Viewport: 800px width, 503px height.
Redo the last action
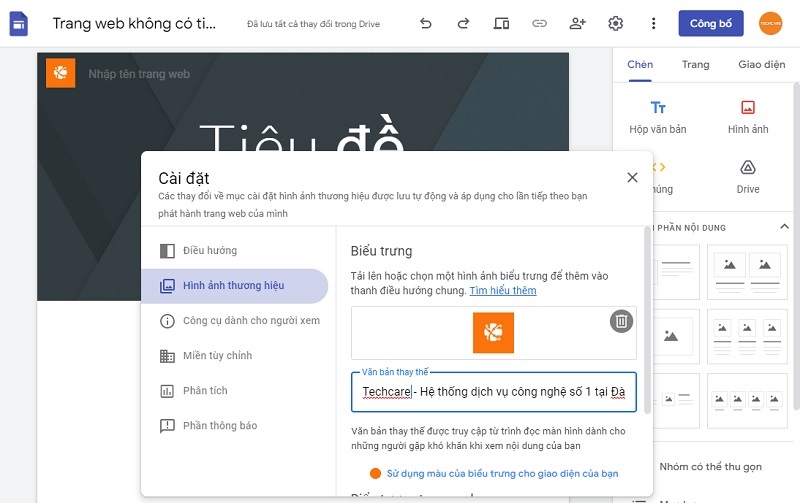(463, 23)
